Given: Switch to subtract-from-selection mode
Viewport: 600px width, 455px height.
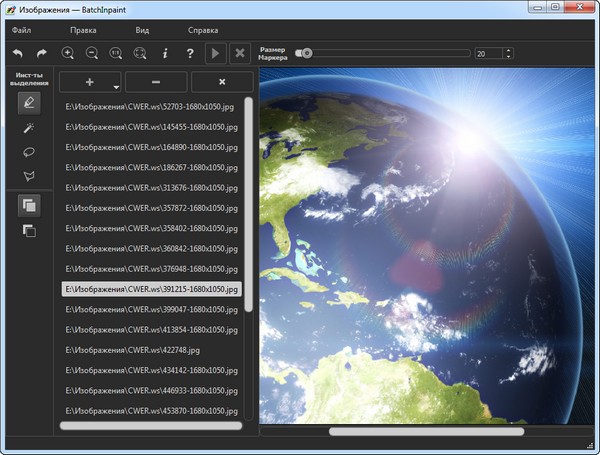Looking at the screenshot, I should click(x=29, y=230).
